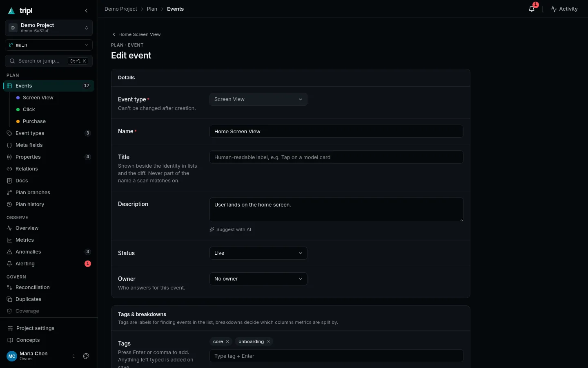Click the Plan breadcrumb
This screenshot has width=588, height=368.
pos(152,9)
